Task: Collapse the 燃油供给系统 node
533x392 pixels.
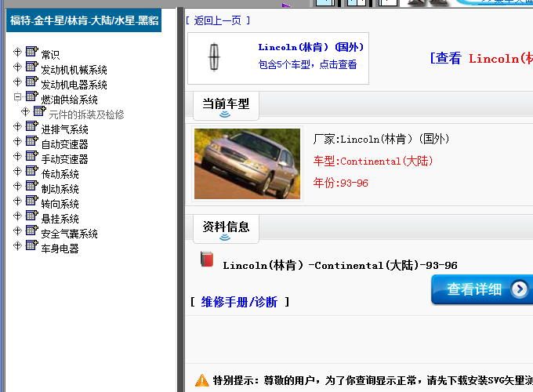Action: tap(18, 97)
